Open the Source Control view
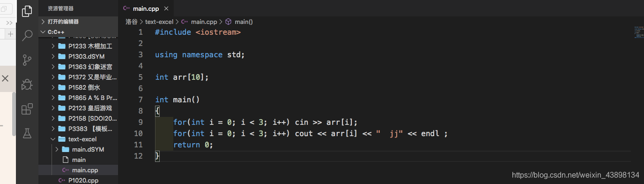 click(x=27, y=60)
